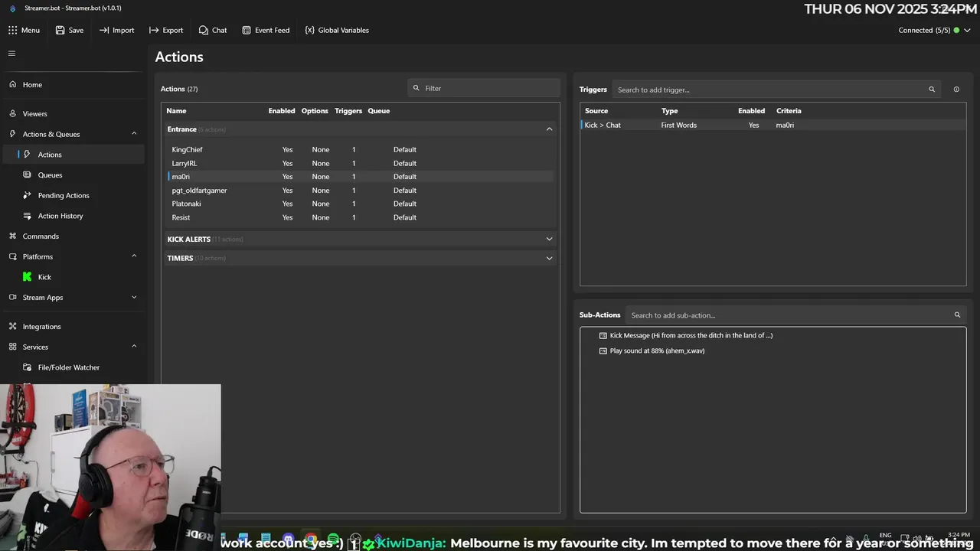Select the Platonaki action row
Screen dimensions: 980x551
click(360, 204)
